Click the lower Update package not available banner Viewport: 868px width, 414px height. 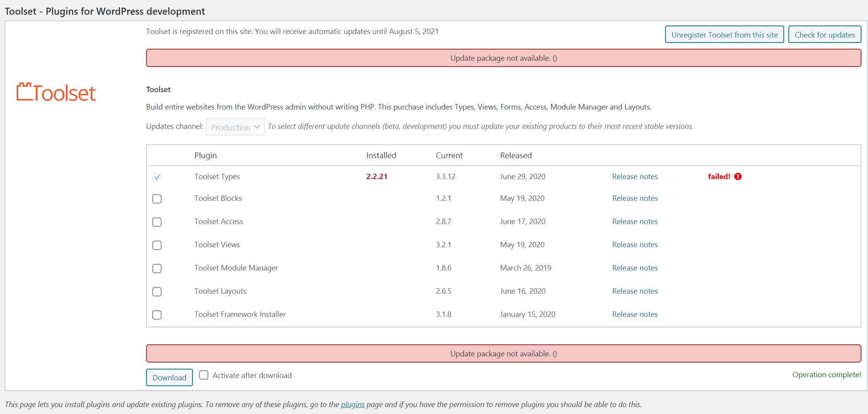[x=504, y=354]
